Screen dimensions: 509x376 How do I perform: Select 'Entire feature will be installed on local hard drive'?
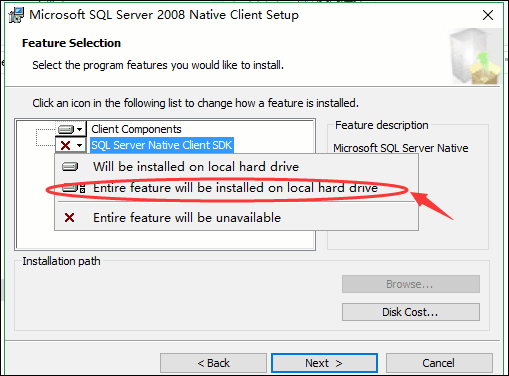pyautogui.click(x=236, y=188)
